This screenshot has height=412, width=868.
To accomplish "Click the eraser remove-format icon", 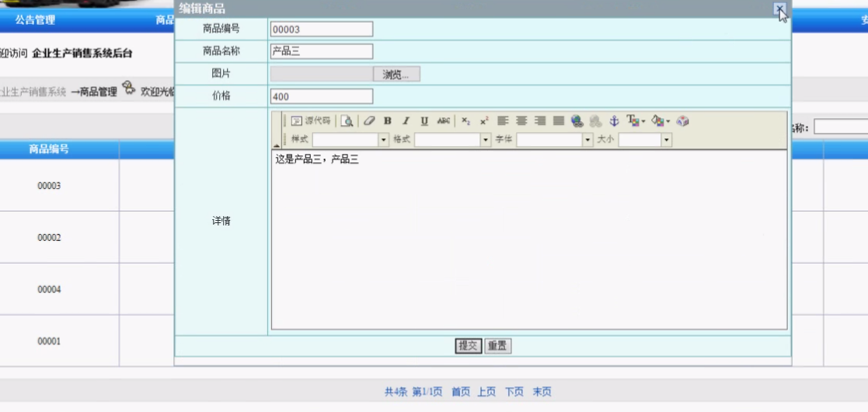I will 369,120.
